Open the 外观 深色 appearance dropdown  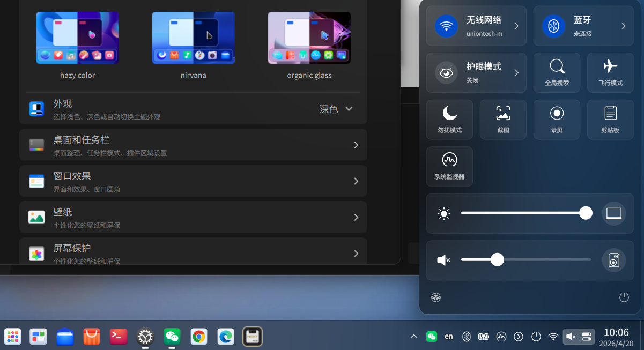tap(337, 109)
